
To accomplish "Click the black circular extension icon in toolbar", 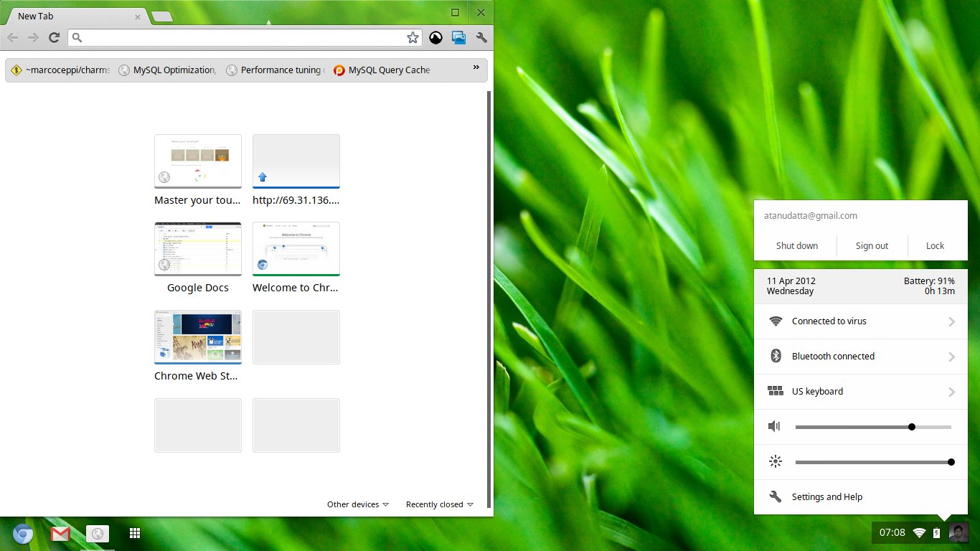I will pyautogui.click(x=435, y=38).
